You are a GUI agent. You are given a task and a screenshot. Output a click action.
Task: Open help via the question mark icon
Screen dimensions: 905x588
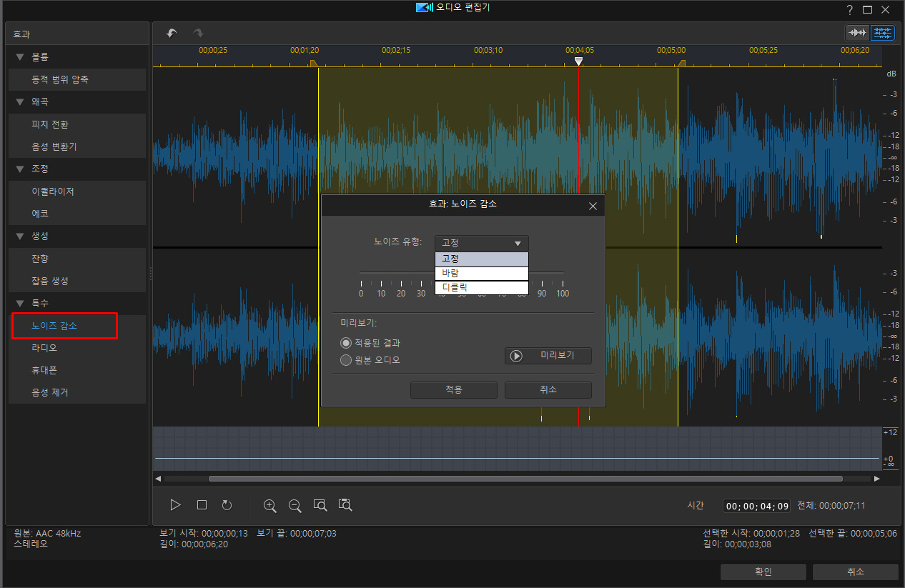(x=849, y=9)
